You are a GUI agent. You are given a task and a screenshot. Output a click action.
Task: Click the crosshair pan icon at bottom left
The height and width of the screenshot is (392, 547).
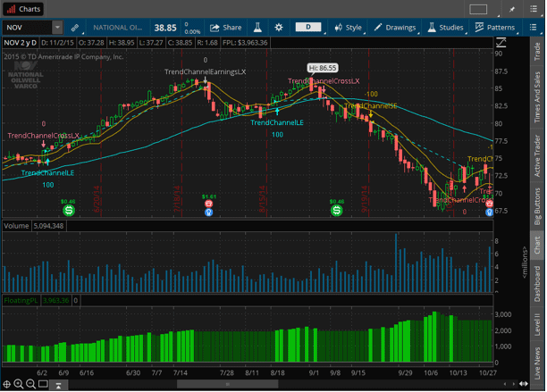6,384
